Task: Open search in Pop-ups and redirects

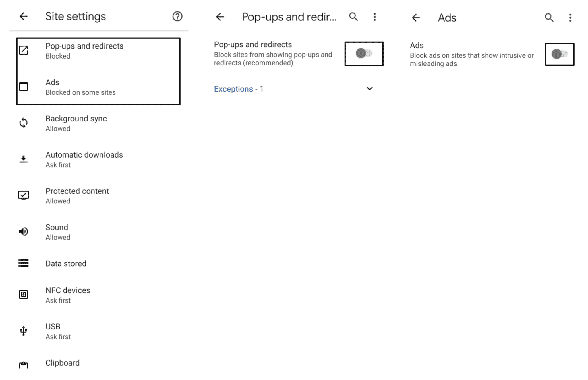Action: pyautogui.click(x=354, y=17)
